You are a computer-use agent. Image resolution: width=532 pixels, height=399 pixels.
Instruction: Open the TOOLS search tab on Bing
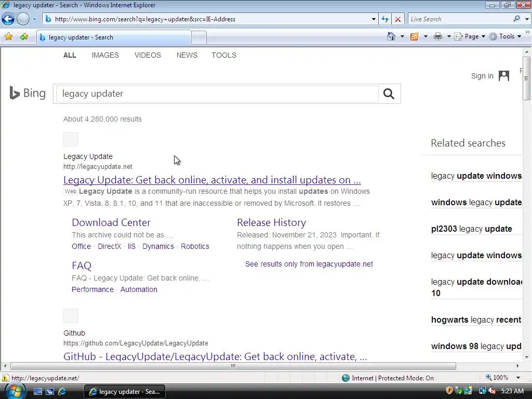[x=224, y=55]
